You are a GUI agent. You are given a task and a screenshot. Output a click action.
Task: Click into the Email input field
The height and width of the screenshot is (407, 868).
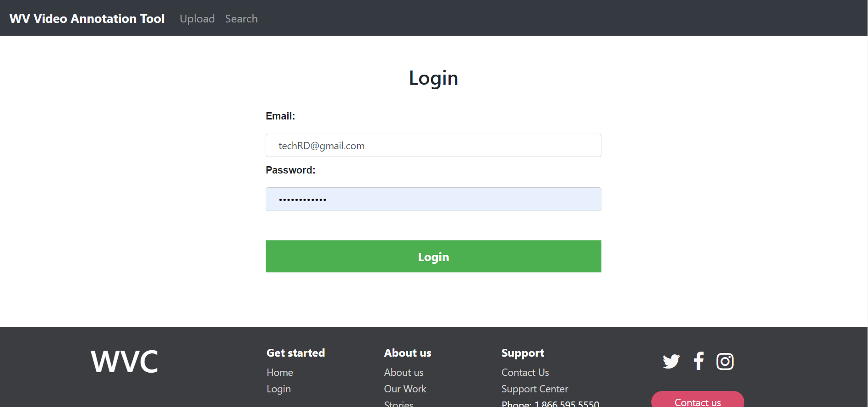433,146
